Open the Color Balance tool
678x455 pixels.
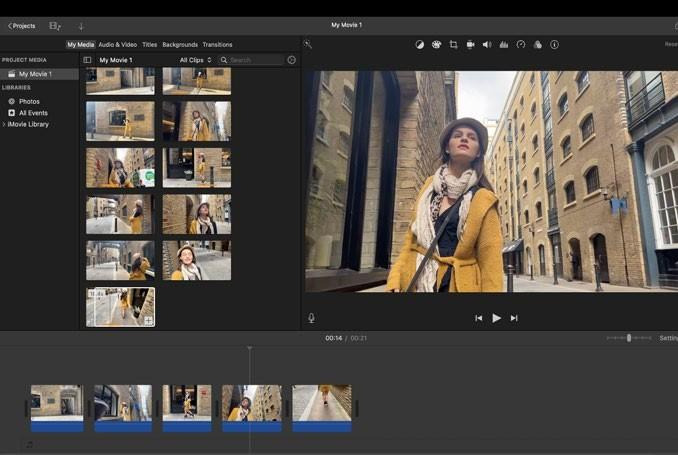[419, 45]
